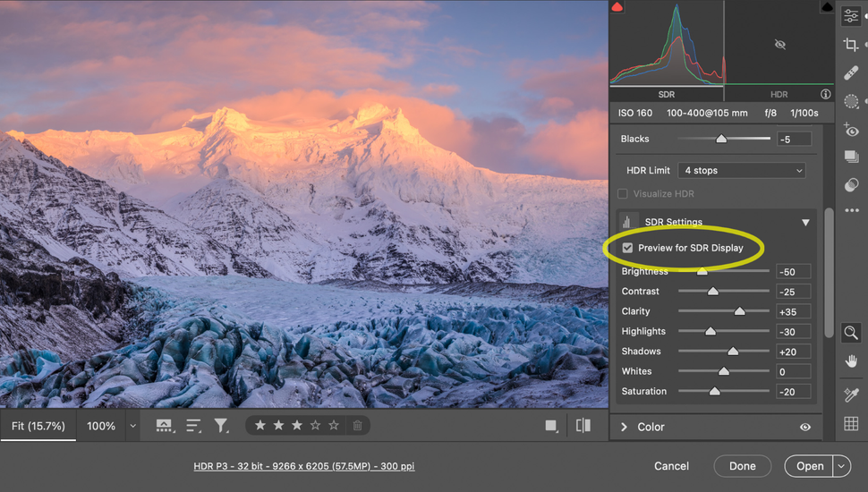Open the filmstrip options icon
This screenshot has width=868, height=492.
click(164, 426)
